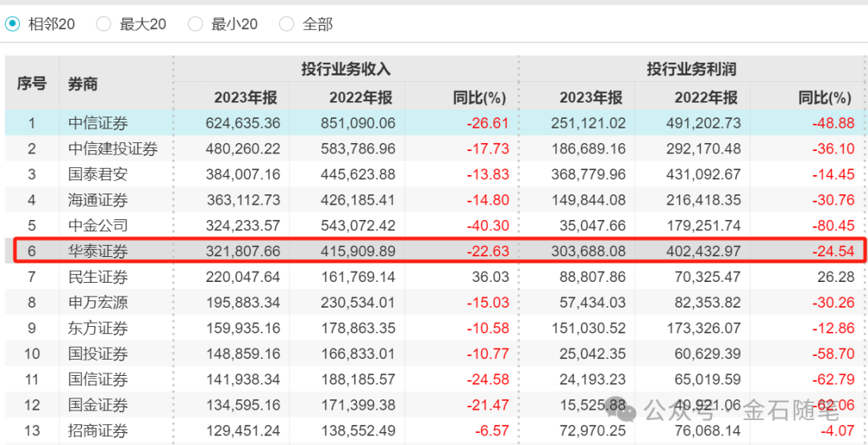
Task: Click the 国泰君安 broker name
Action: click(98, 174)
